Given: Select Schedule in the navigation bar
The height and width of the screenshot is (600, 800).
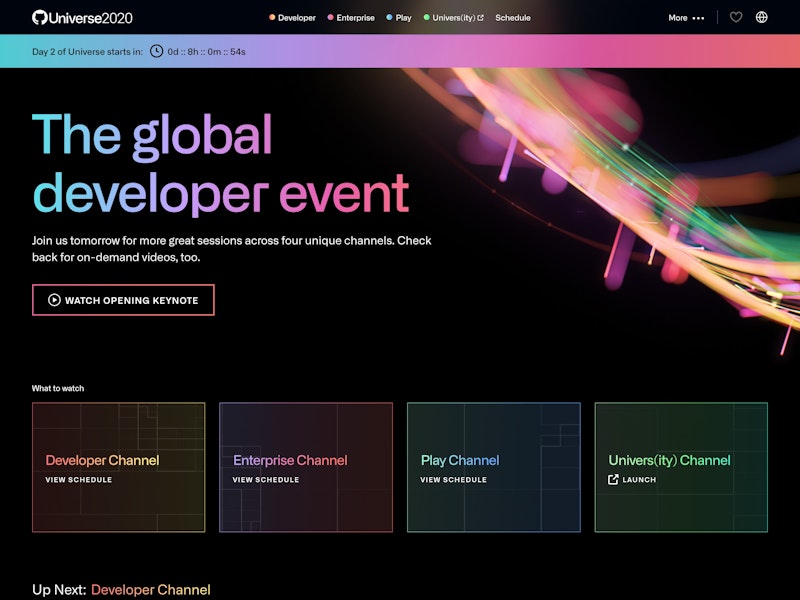Looking at the screenshot, I should [x=513, y=17].
